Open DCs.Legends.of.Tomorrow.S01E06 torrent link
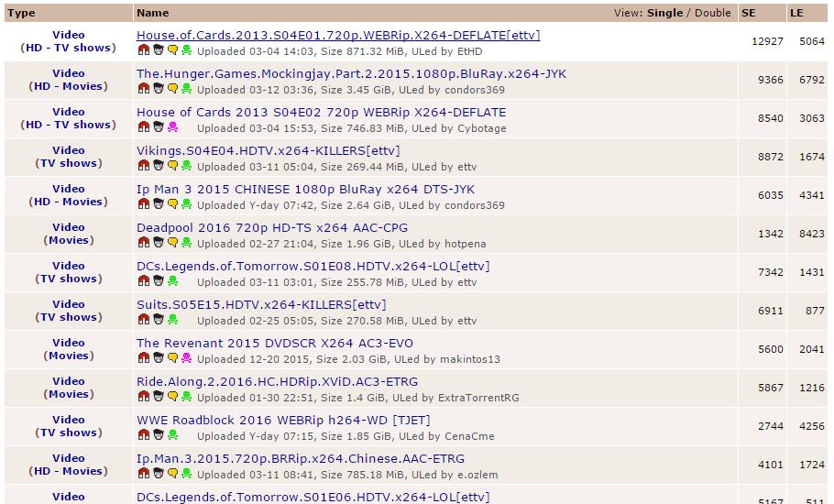834x504 pixels. [313, 497]
